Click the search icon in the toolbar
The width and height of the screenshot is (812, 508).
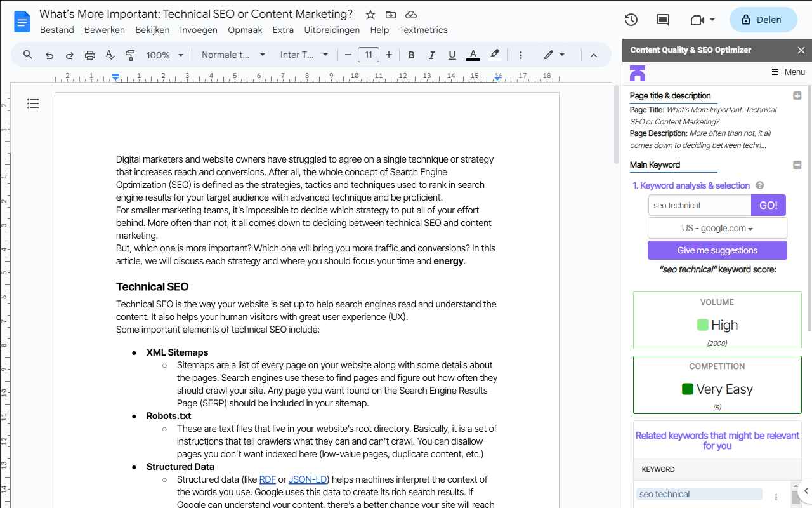(27, 55)
